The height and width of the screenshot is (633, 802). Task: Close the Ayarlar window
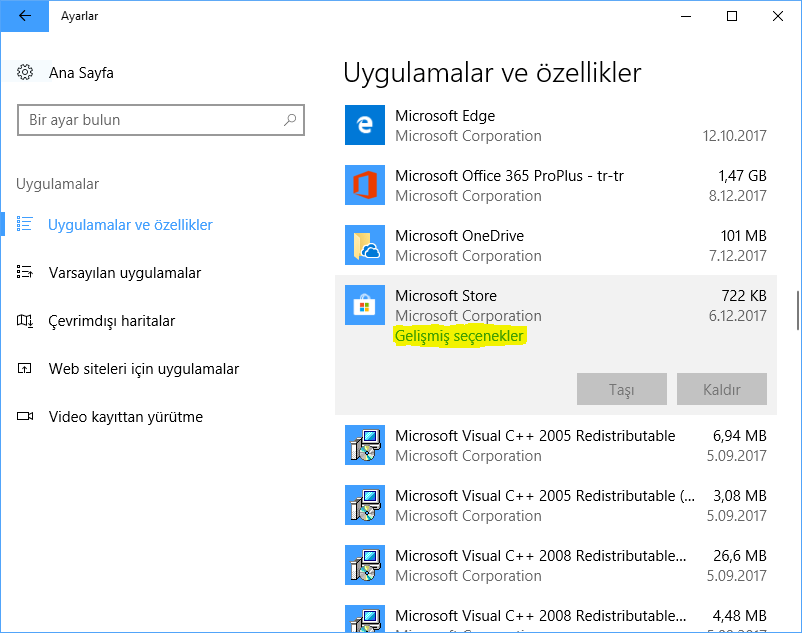coord(778,16)
